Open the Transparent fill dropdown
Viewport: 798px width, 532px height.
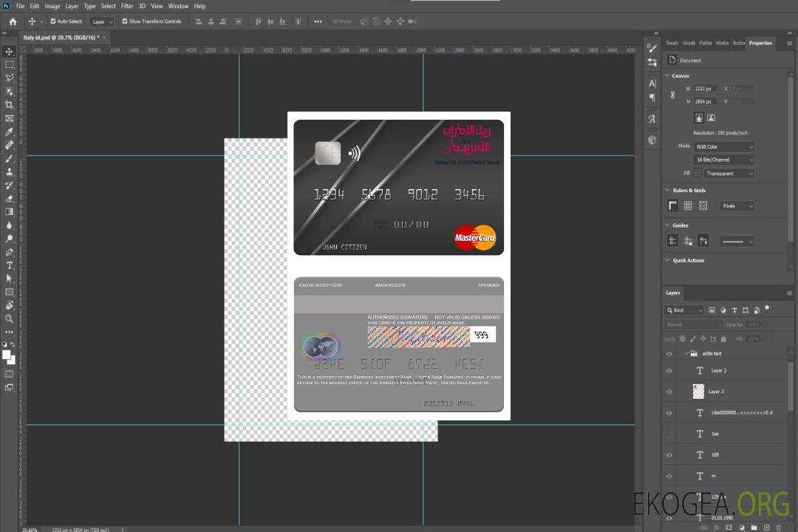(x=729, y=174)
